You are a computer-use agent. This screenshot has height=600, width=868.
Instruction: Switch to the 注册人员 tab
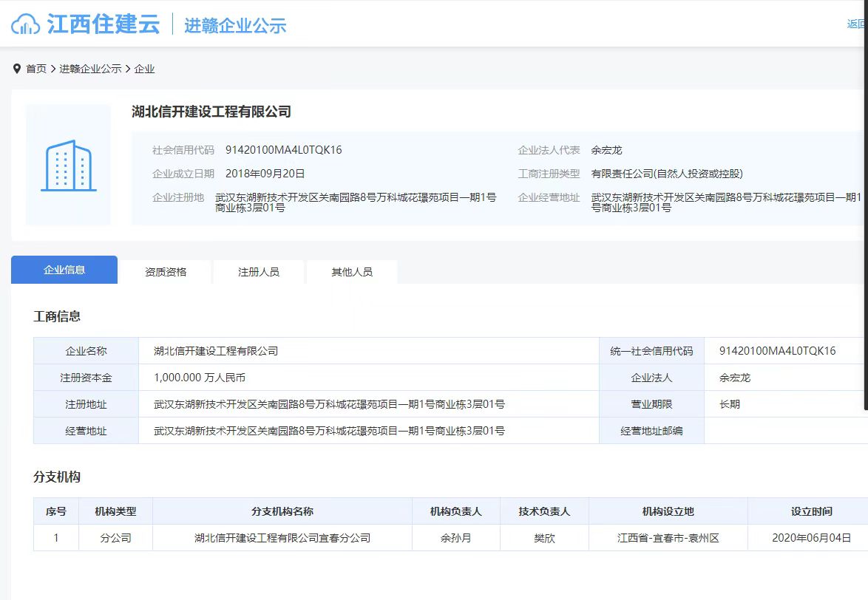[x=259, y=272]
